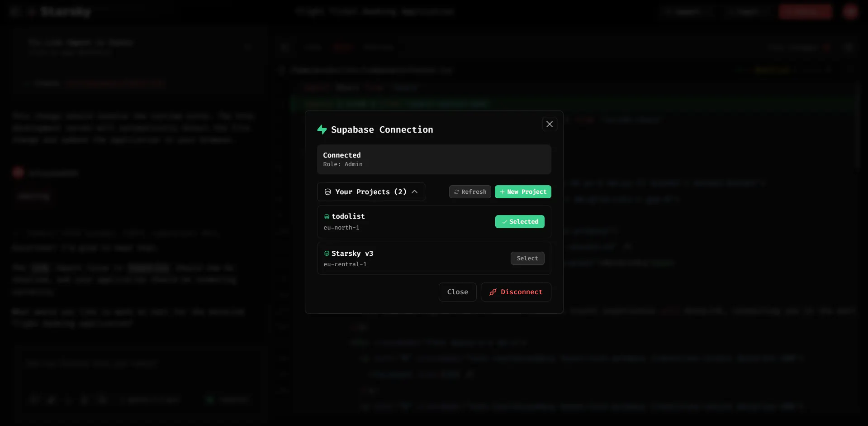
Task: Disconnect from Supabase
Action: (x=516, y=292)
